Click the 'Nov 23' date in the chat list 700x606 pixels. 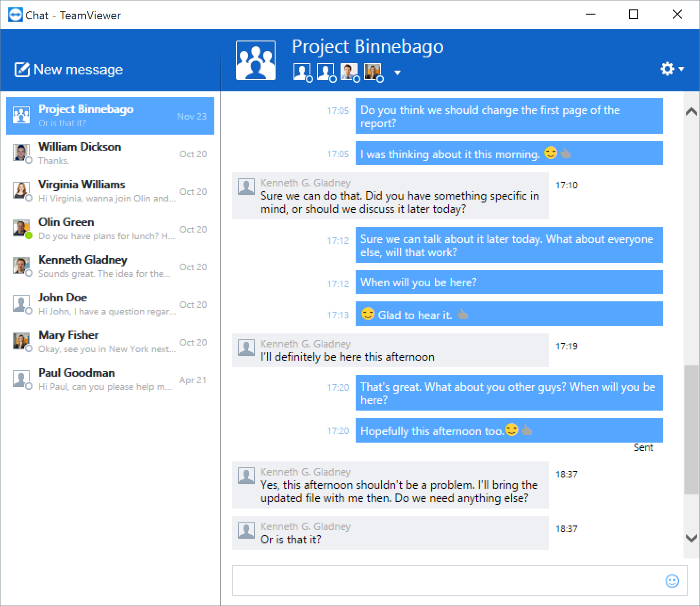click(192, 116)
